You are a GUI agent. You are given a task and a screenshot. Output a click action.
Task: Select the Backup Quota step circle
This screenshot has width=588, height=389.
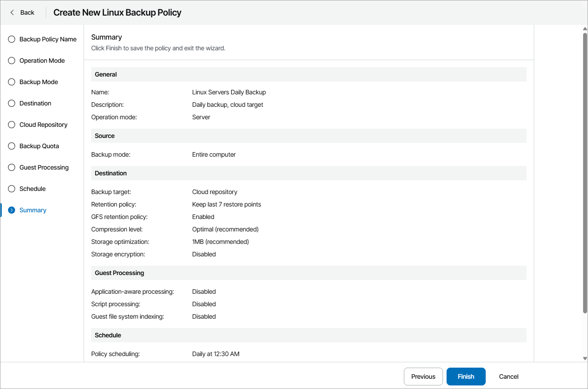[x=12, y=146]
